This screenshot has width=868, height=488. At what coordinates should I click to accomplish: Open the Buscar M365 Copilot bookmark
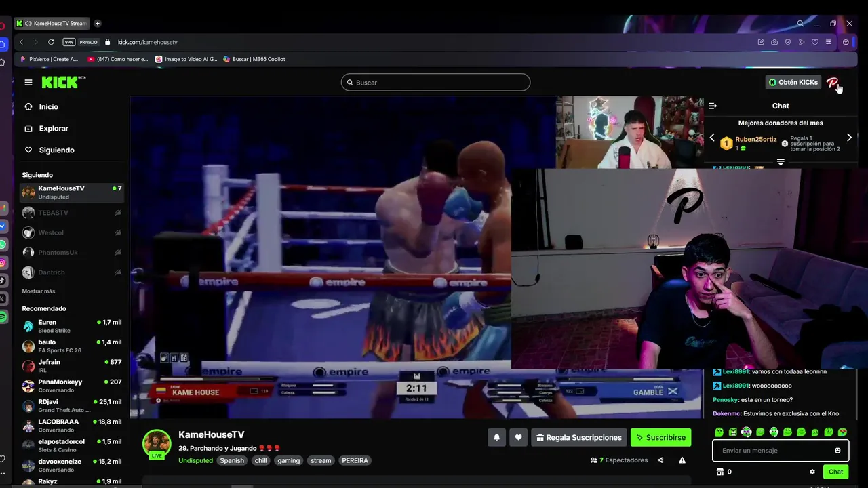click(x=254, y=59)
